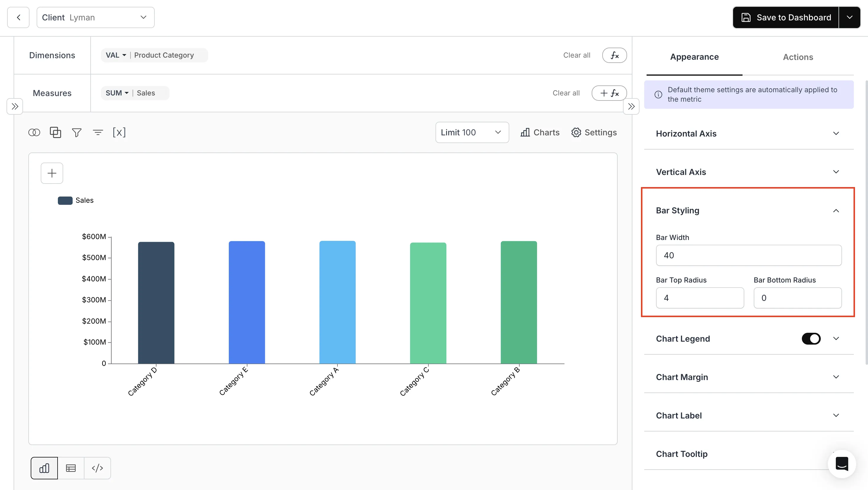Click the [x] variables icon
Screen dimensions: 868x490
click(119, 132)
